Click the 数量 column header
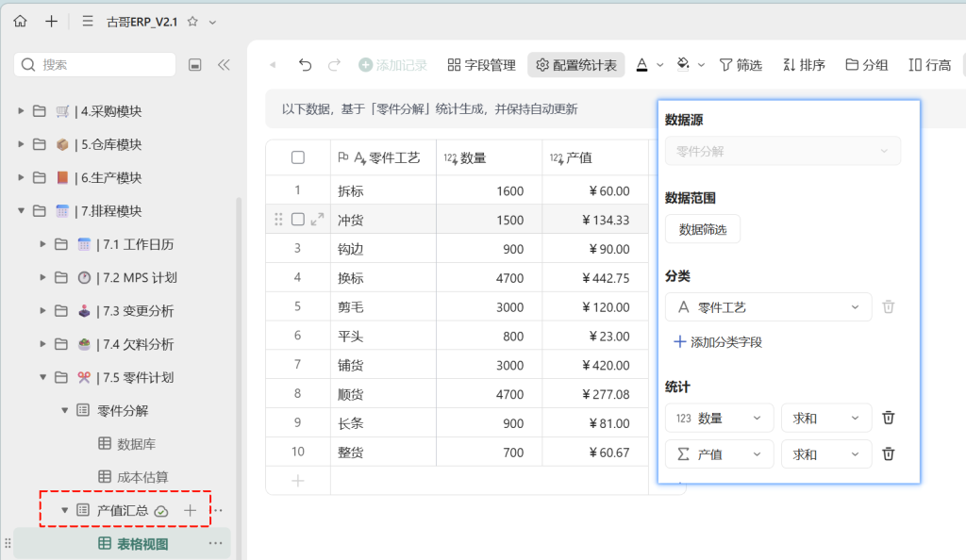966x560 pixels. pyautogui.click(x=490, y=157)
